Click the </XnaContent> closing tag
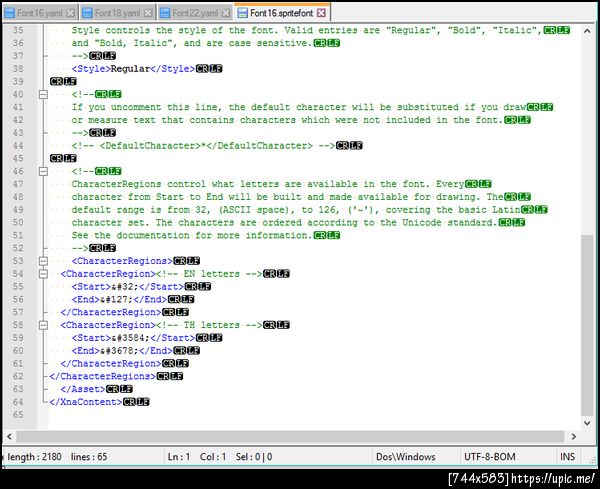The width and height of the screenshot is (600, 489). point(86,402)
